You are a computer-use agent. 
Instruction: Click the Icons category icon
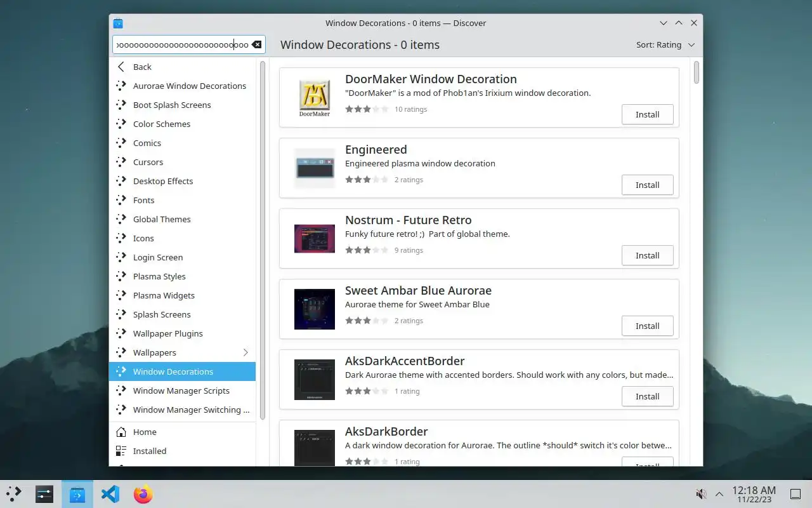[121, 238]
